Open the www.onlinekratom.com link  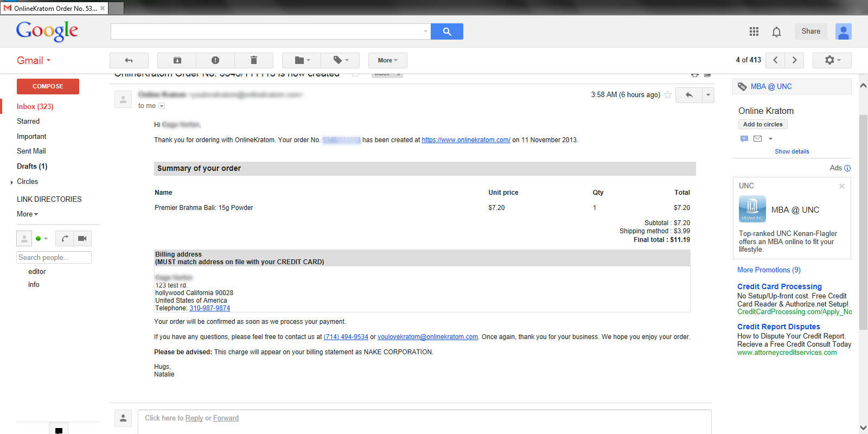click(x=466, y=140)
